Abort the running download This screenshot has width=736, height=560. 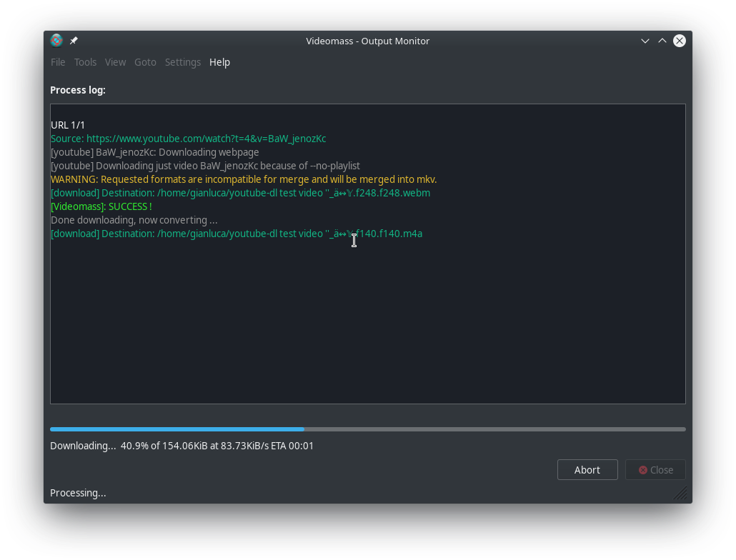tap(587, 469)
